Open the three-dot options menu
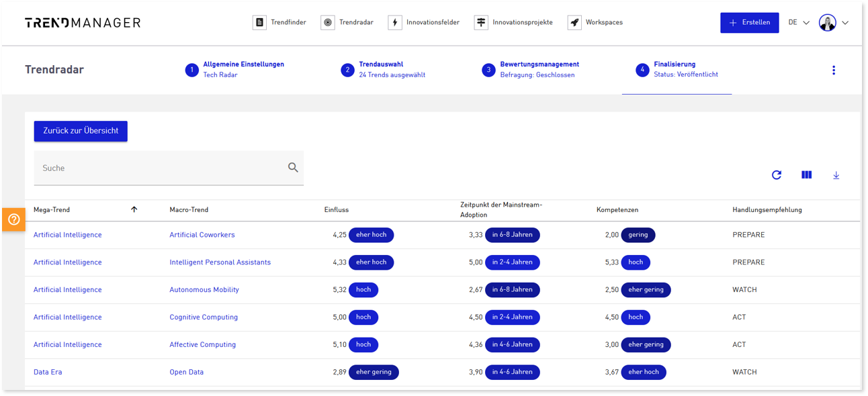The height and width of the screenshot is (396, 868). tap(834, 70)
